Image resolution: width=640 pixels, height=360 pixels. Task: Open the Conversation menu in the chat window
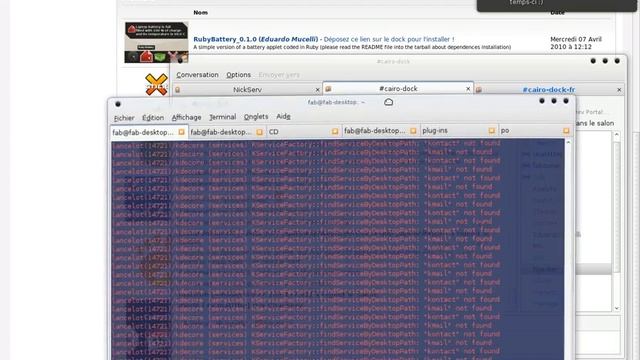click(x=197, y=75)
